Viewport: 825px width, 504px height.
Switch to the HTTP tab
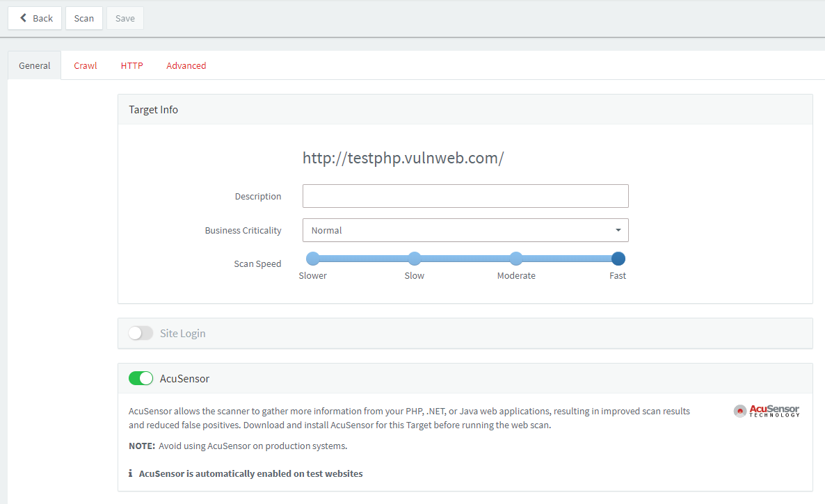pyautogui.click(x=131, y=65)
